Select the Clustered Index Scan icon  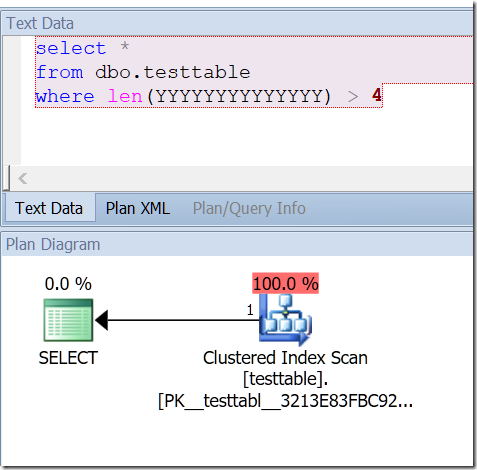[286, 320]
